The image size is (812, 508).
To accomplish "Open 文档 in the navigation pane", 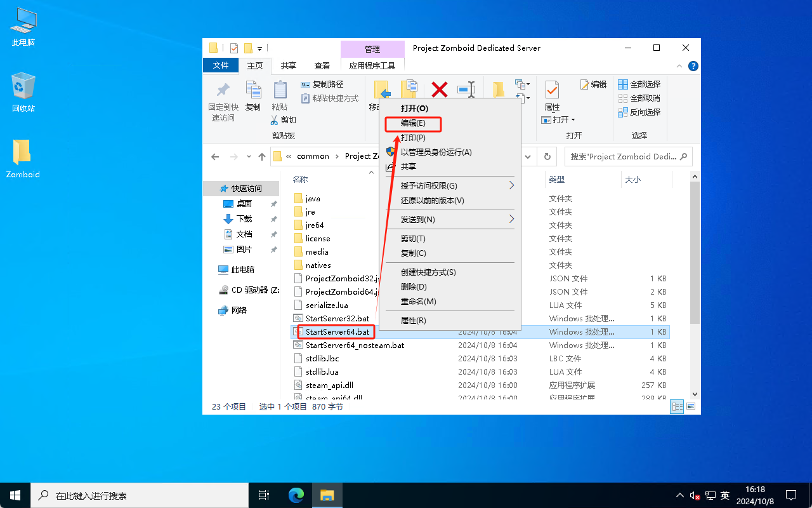I will 244,234.
